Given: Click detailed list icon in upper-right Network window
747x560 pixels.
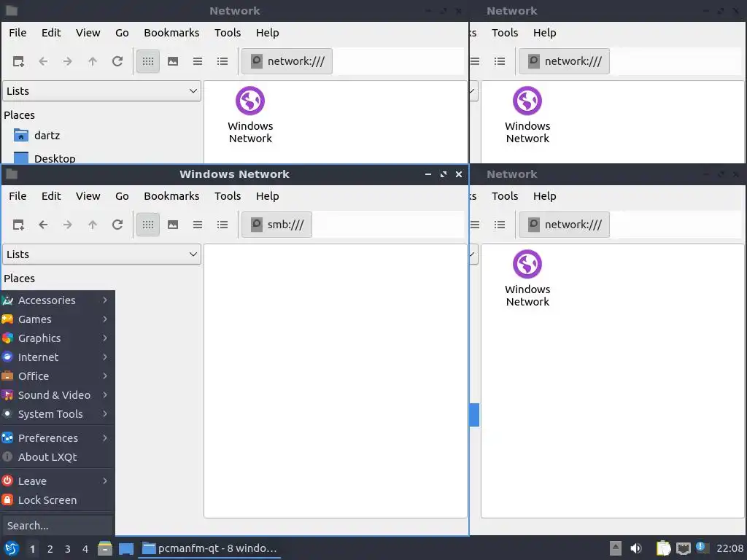Looking at the screenshot, I should tap(500, 61).
